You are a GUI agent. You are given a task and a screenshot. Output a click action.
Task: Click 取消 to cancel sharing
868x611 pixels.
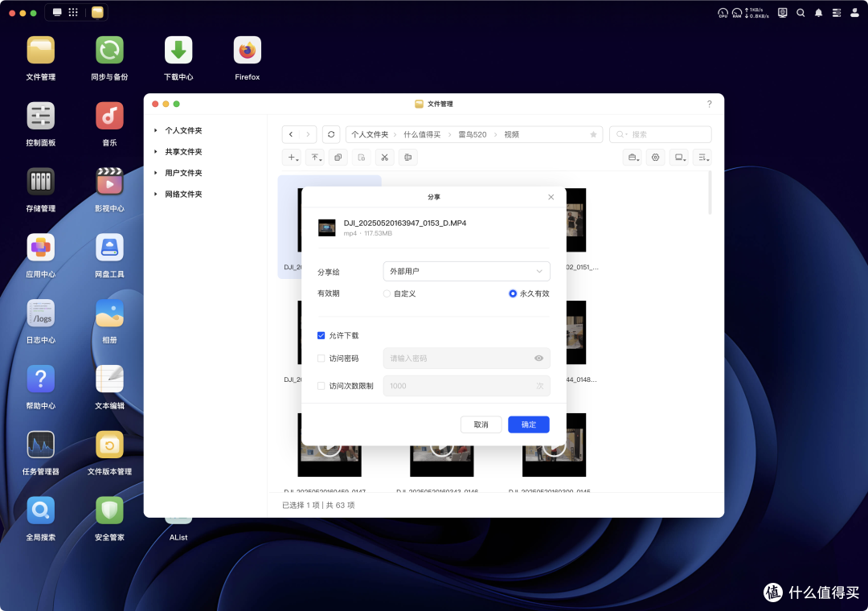(x=481, y=424)
